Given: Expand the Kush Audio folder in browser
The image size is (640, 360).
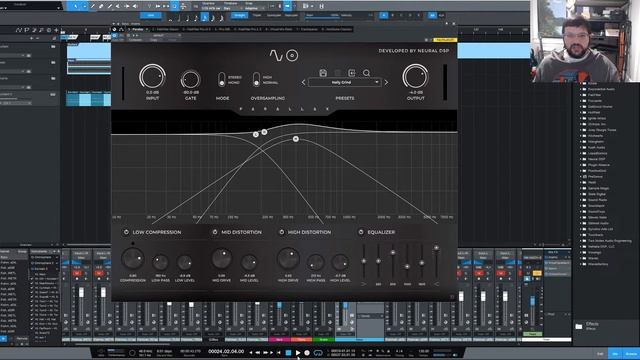Looking at the screenshot, I should coord(581,147).
